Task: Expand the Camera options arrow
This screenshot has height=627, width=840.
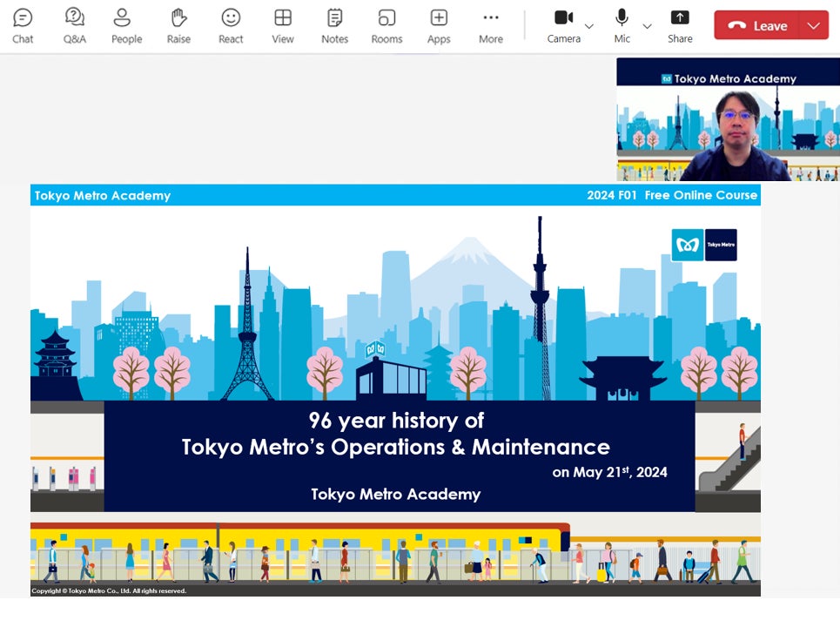Action: pos(589,26)
